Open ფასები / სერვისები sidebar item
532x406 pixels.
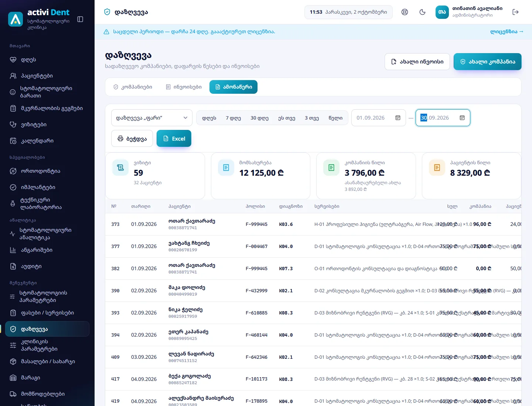(47, 313)
